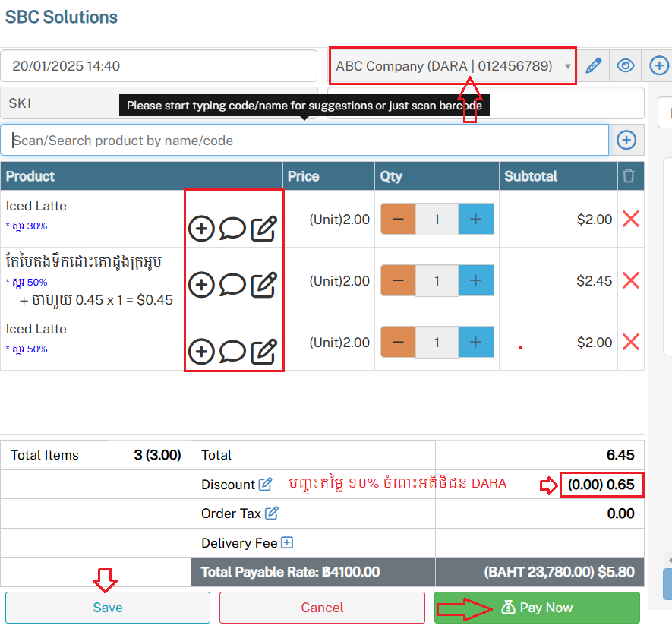
Task: Open the ABC Company customer dropdown
Action: 453,66
